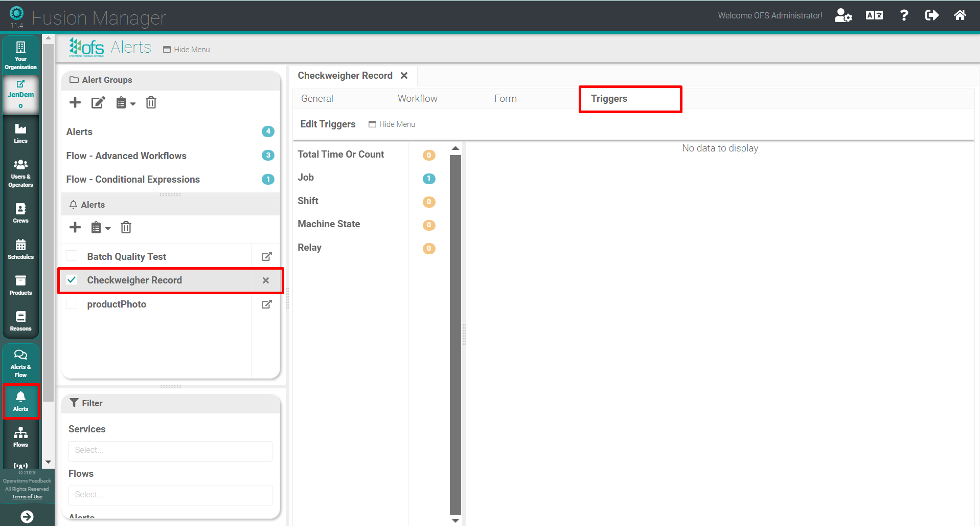Check the Batch Quality Test alert
The width and height of the screenshot is (980, 526).
tap(71, 256)
